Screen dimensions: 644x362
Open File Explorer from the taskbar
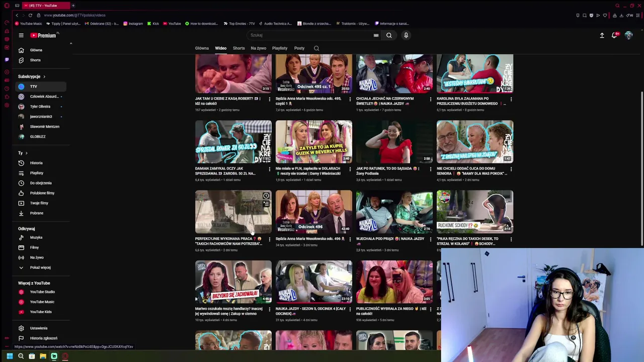tap(43, 356)
